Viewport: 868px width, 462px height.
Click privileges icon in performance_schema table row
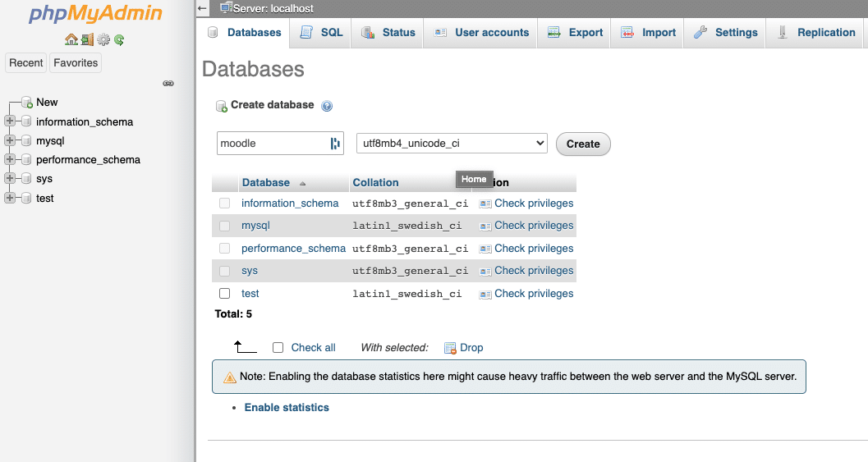485,249
